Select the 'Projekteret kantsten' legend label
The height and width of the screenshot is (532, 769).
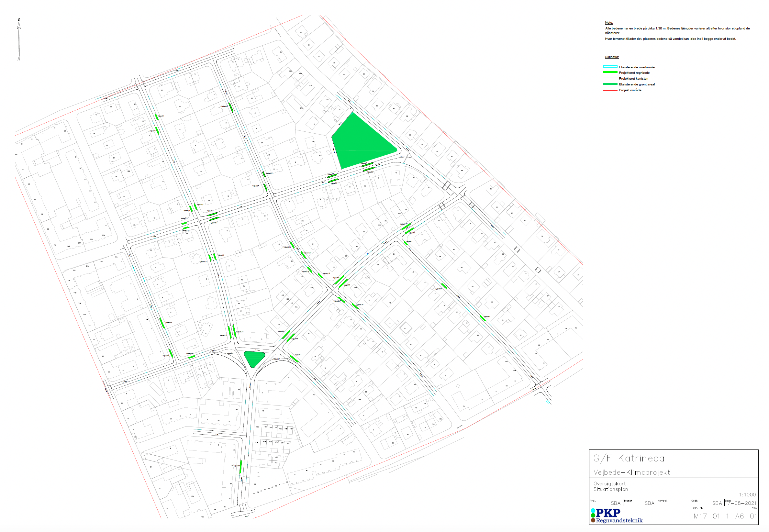pos(633,79)
